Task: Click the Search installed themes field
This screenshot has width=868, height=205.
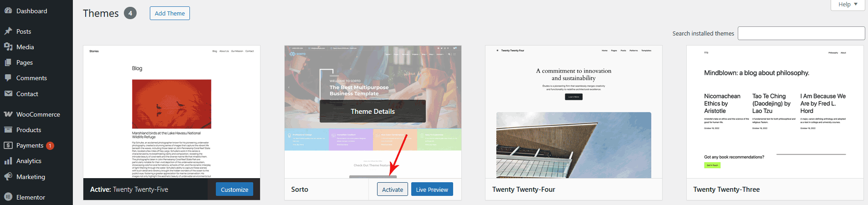Action: tap(802, 33)
